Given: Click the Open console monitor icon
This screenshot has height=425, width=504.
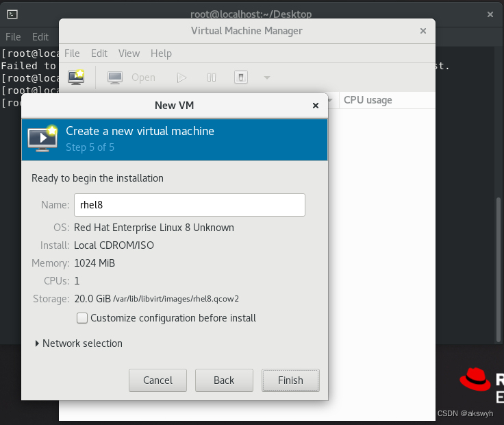Looking at the screenshot, I should point(115,77).
